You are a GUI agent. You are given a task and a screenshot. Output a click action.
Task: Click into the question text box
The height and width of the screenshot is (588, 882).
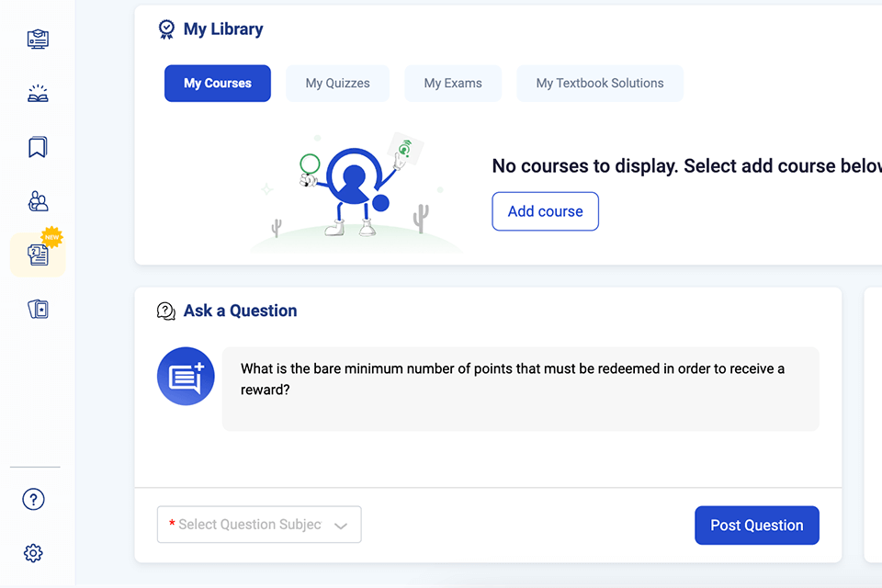520,389
